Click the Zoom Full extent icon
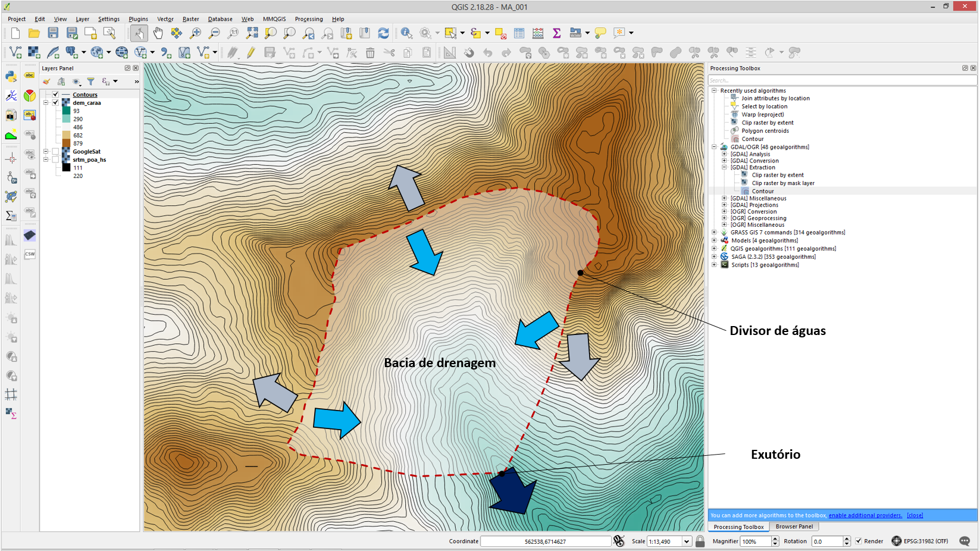 pos(252,33)
